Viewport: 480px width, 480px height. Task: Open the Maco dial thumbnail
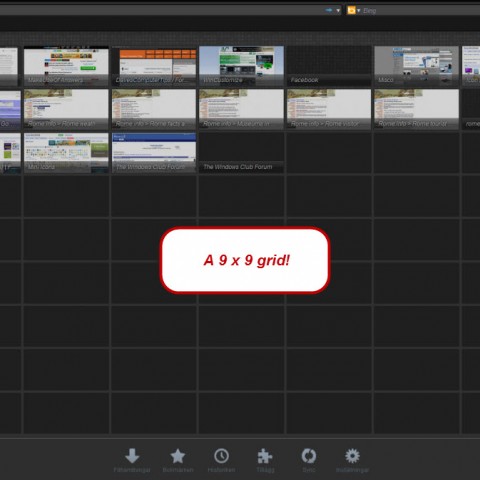(417, 66)
